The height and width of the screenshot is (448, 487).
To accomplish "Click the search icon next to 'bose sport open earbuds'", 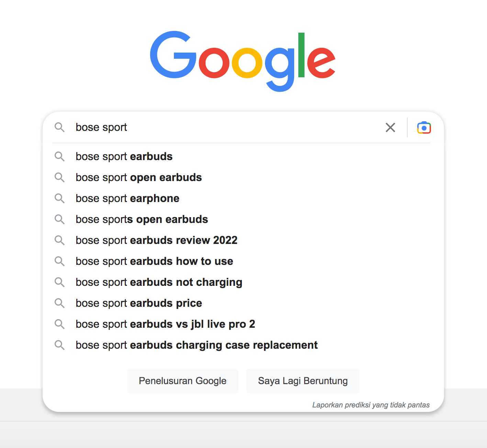I will (x=59, y=178).
